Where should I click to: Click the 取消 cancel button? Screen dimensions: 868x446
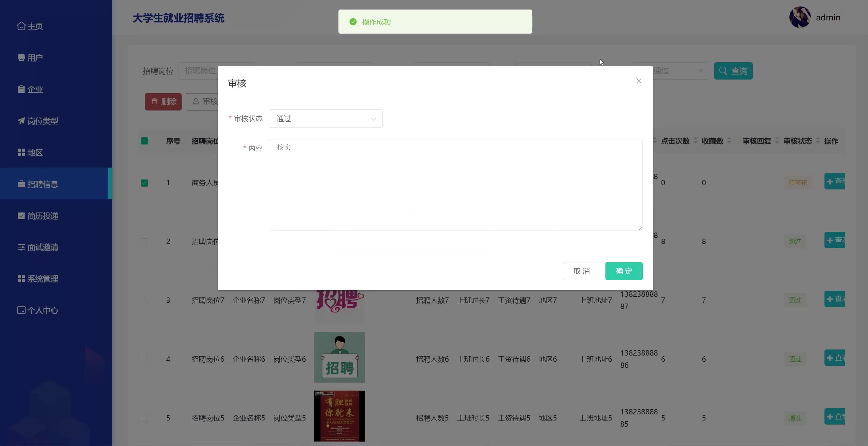tap(581, 271)
